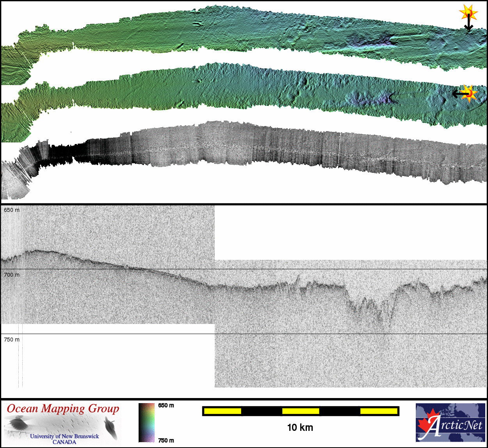This screenshot has height=448, width=488.
Task: Click the leftmost yellow segment of scale bar
Action: 223,411
